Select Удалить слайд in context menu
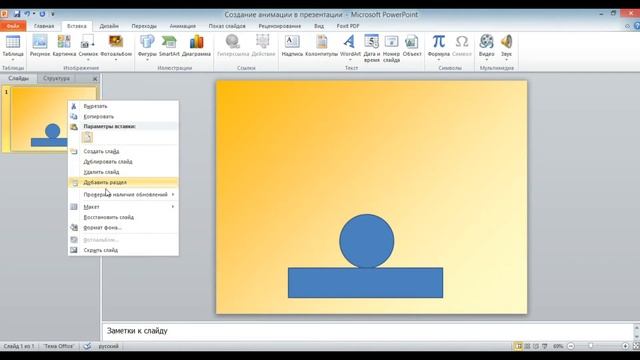This screenshot has height=360, width=640. point(123,172)
